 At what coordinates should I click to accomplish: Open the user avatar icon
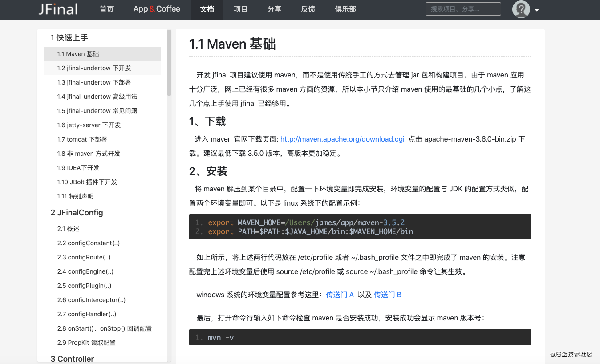[x=521, y=9]
